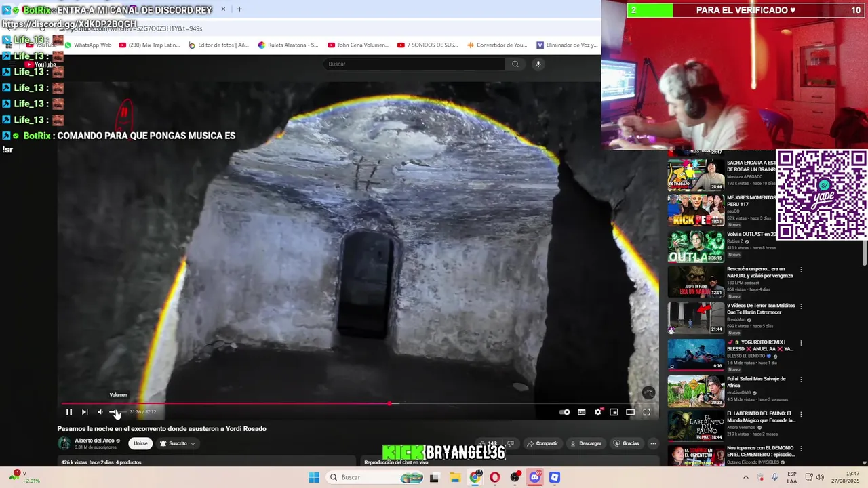Pause the YouTube video
The height and width of the screenshot is (488, 868).
point(68,412)
